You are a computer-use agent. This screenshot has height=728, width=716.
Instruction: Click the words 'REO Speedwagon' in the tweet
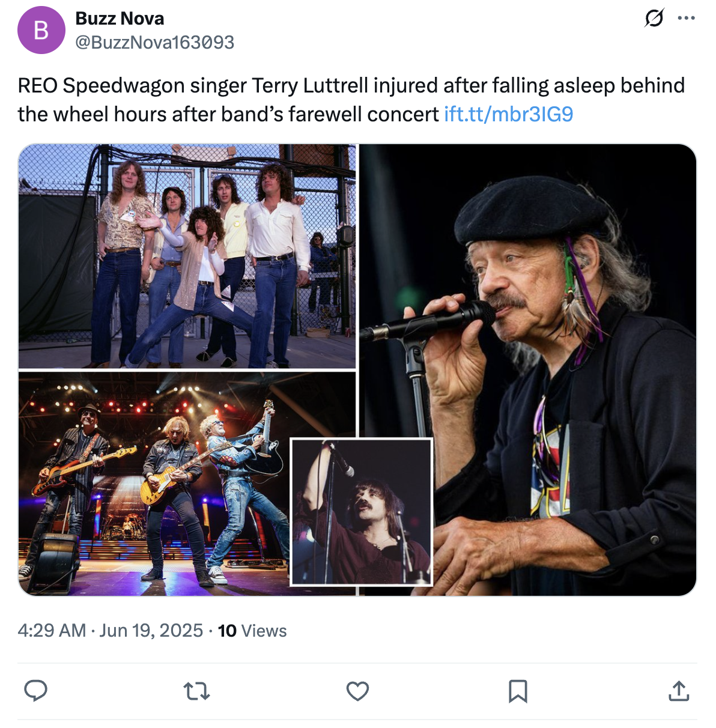click(102, 85)
